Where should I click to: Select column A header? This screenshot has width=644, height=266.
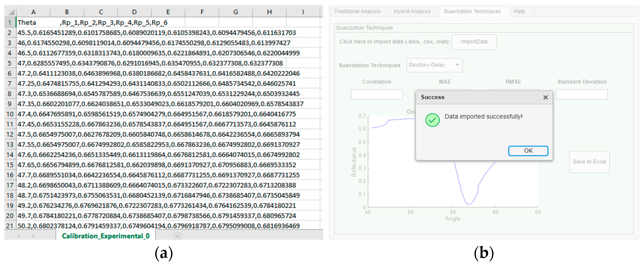coord(33,12)
